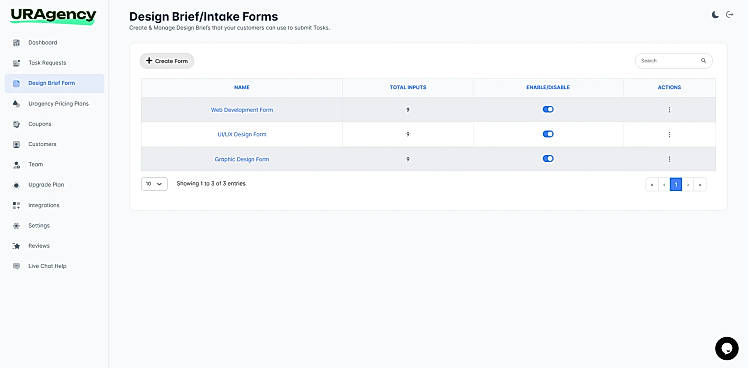Click the Create Form button
Image resolution: width=748 pixels, height=368 pixels.
pos(167,61)
